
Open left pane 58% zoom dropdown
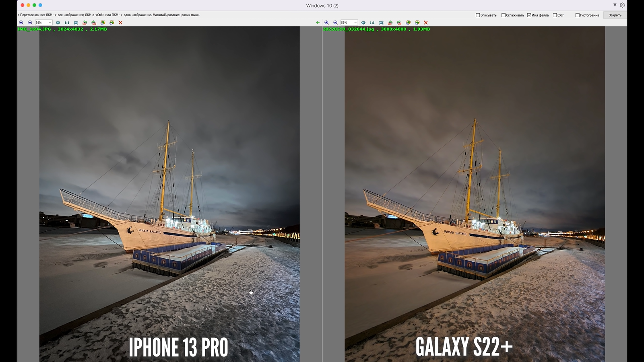tap(50, 23)
